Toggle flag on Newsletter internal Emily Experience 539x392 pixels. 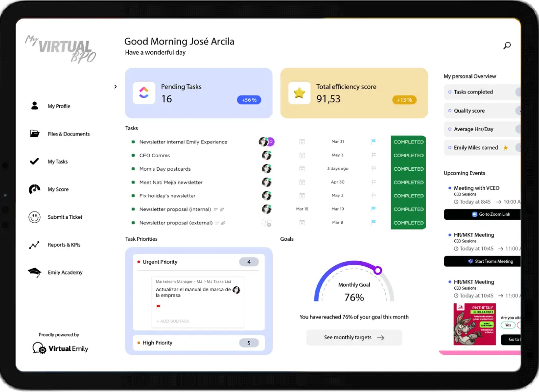pyautogui.click(x=374, y=142)
